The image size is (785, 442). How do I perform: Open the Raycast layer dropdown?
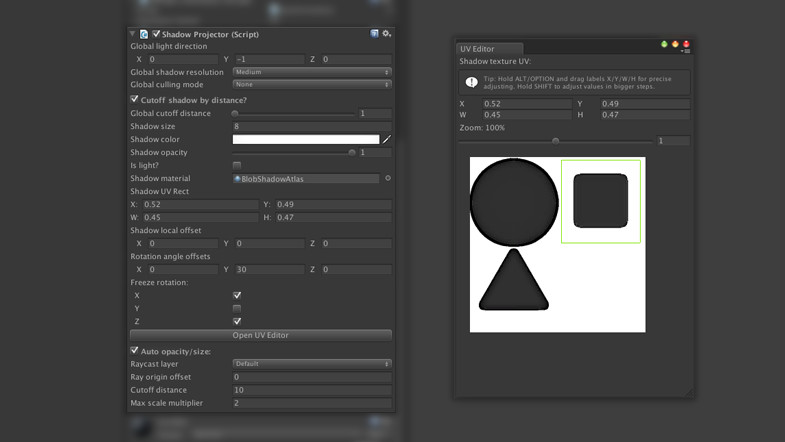[312, 364]
